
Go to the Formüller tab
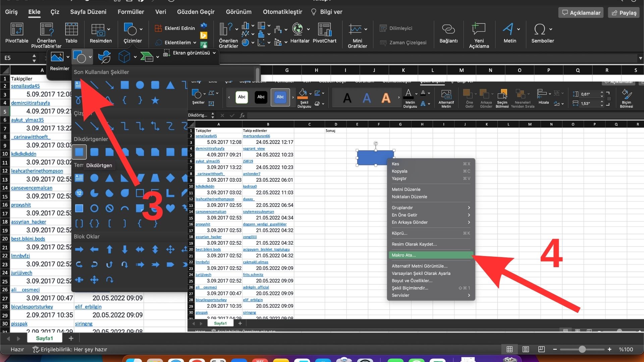(x=131, y=12)
